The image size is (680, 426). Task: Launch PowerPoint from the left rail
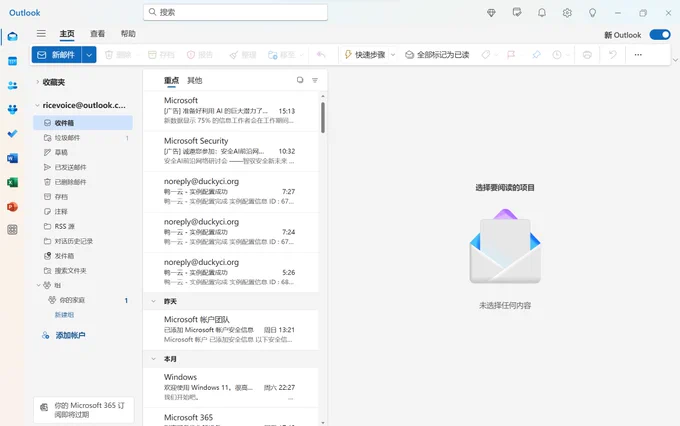coord(13,206)
